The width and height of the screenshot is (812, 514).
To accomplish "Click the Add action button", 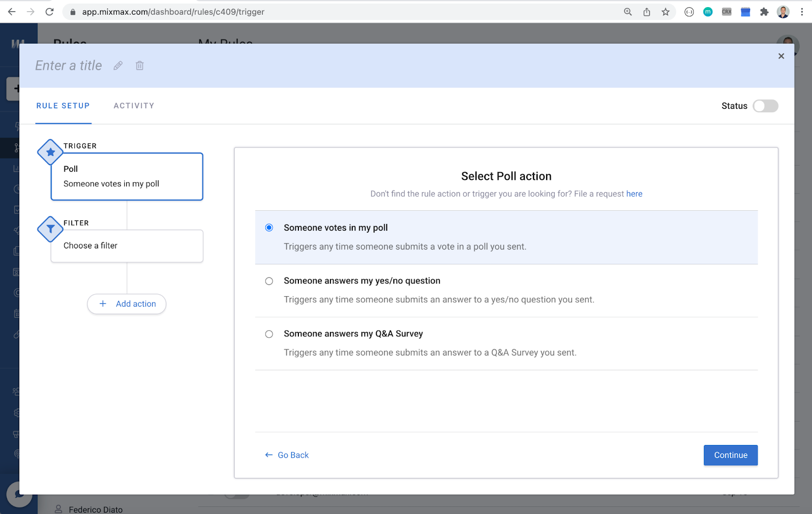I will 127,304.
